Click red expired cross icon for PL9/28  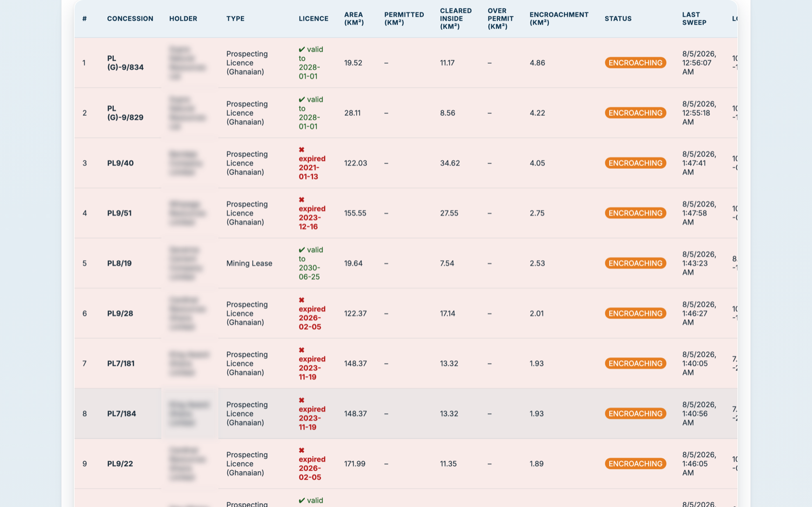pyautogui.click(x=302, y=300)
